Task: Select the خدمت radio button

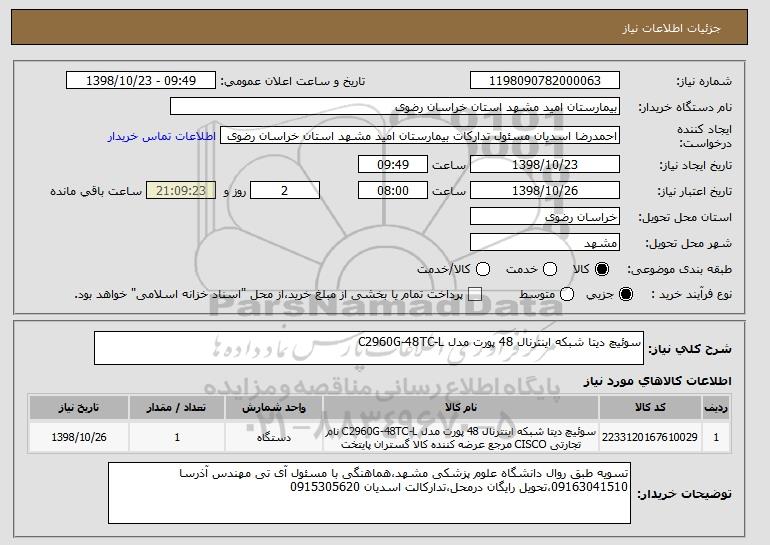Action: click(x=550, y=269)
